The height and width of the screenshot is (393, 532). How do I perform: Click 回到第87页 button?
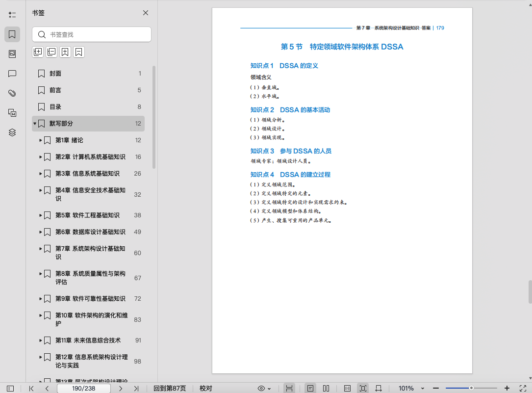[170, 388]
